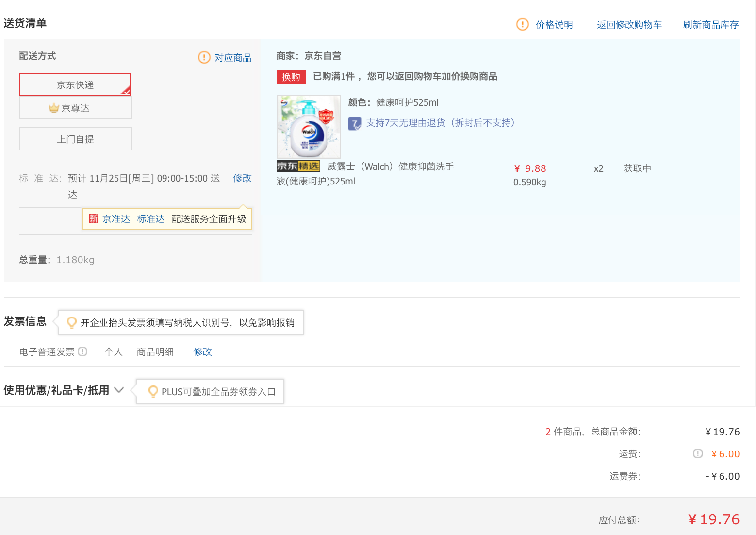The image size is (756, 535).
Task: Open the 对应商品 link
Action: point(233,58)
